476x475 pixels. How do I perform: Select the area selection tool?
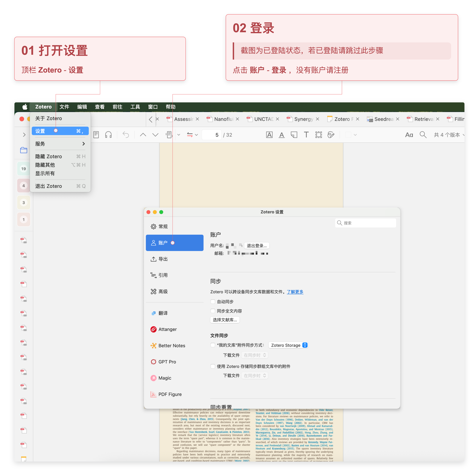pyautogui.click(x=319, y=135)
